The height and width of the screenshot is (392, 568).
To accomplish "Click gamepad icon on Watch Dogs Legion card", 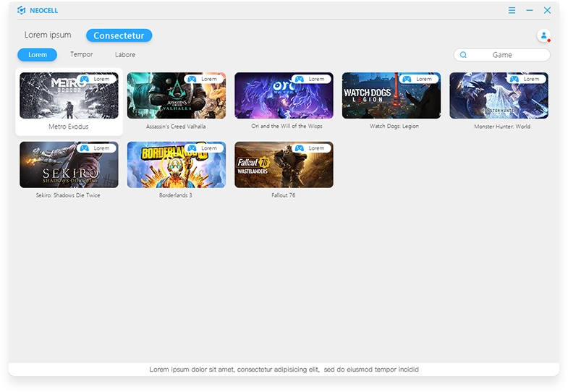I will [407, 79].
